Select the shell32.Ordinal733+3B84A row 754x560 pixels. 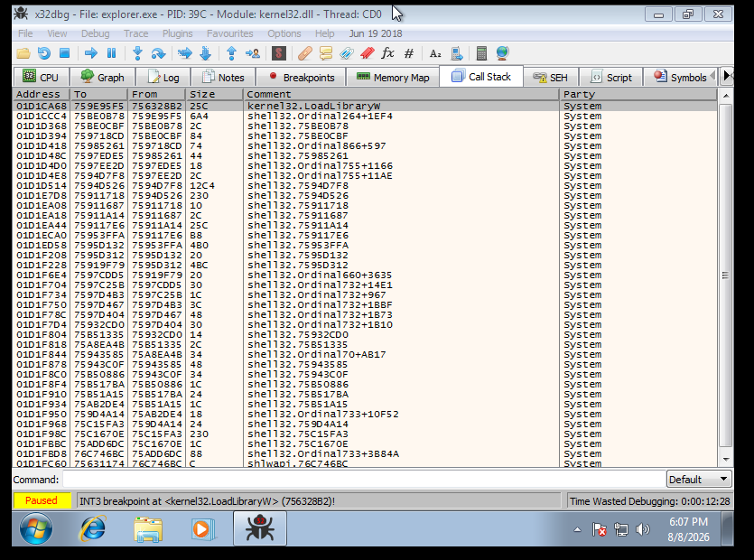tap(365, 453)
